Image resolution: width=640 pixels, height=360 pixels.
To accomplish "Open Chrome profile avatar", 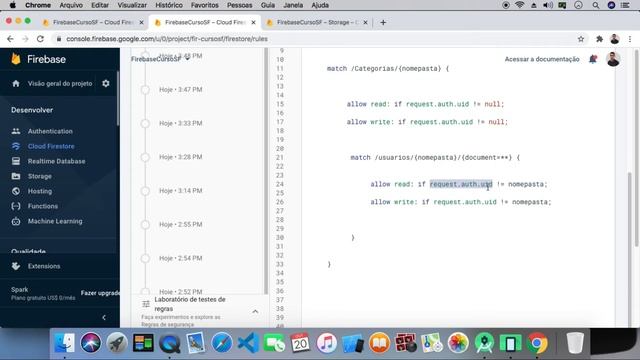I will point(615,39).
